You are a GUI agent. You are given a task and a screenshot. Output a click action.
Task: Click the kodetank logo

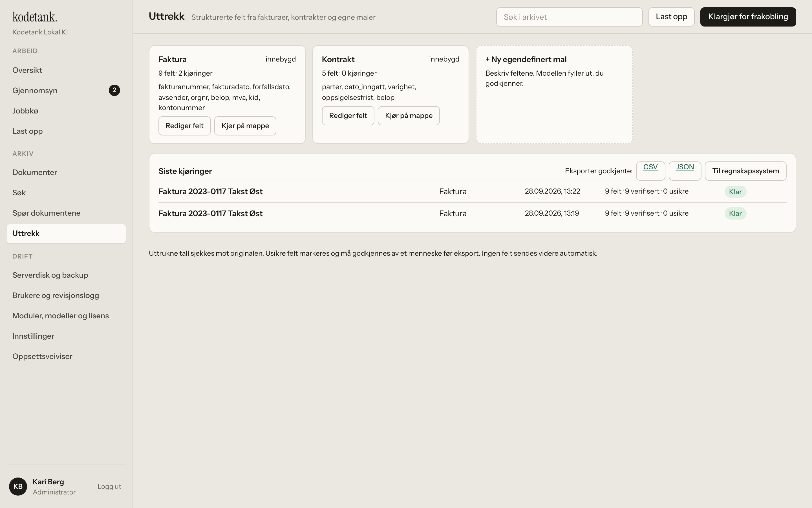(35, 17)
